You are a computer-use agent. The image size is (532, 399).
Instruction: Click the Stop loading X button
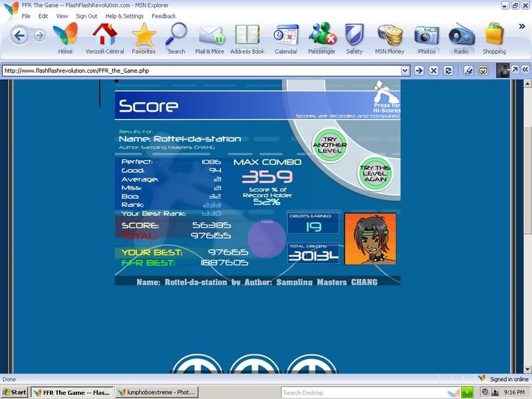click(434, 70)
